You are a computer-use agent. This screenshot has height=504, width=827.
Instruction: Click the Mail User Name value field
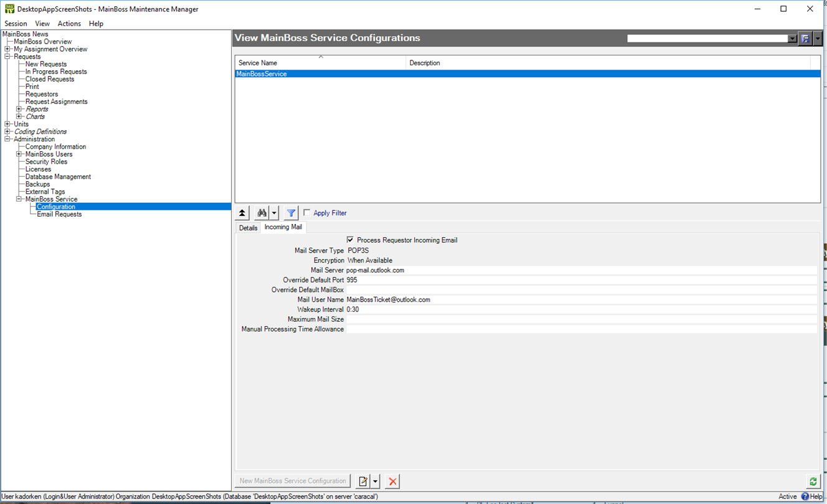coord(581,299)
